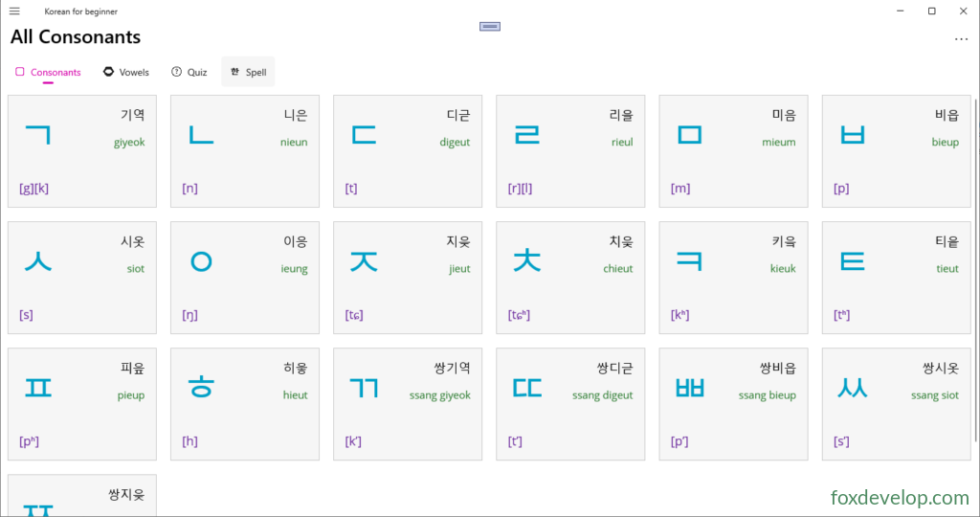
Task: Select the ㅃ ssang bieup card
Action: coord(733,404)
